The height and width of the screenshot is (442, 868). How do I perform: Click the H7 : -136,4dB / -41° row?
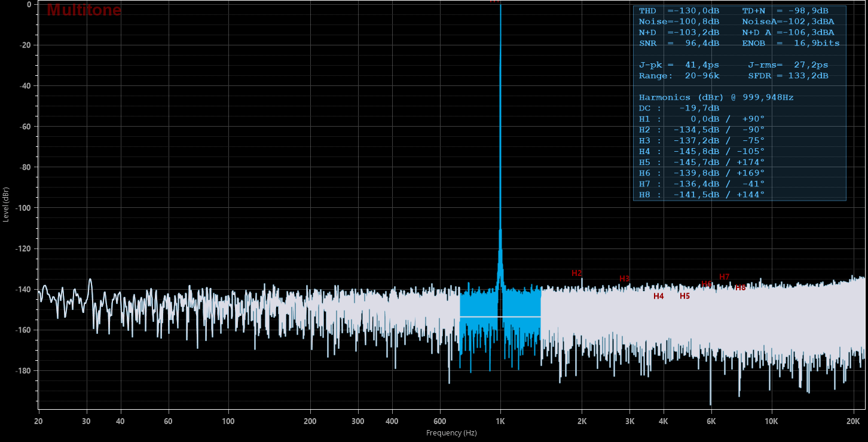click(702, 183)
